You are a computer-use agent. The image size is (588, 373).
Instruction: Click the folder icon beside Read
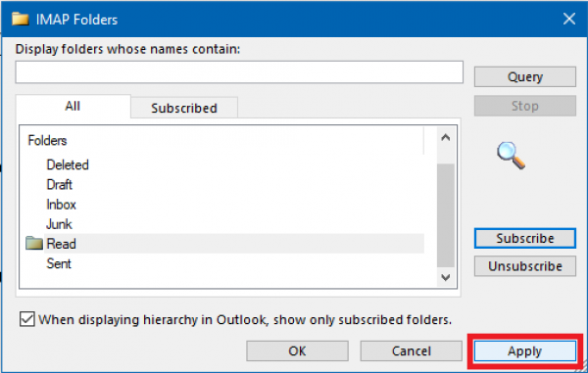[x=34, y=243]
